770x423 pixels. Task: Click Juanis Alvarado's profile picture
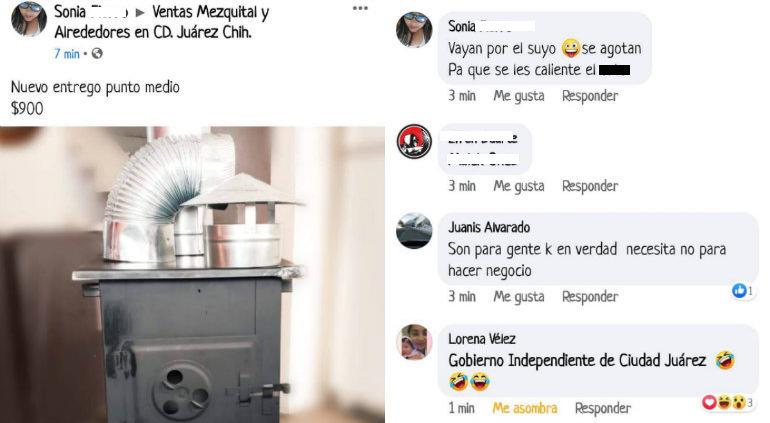point(414,230)
